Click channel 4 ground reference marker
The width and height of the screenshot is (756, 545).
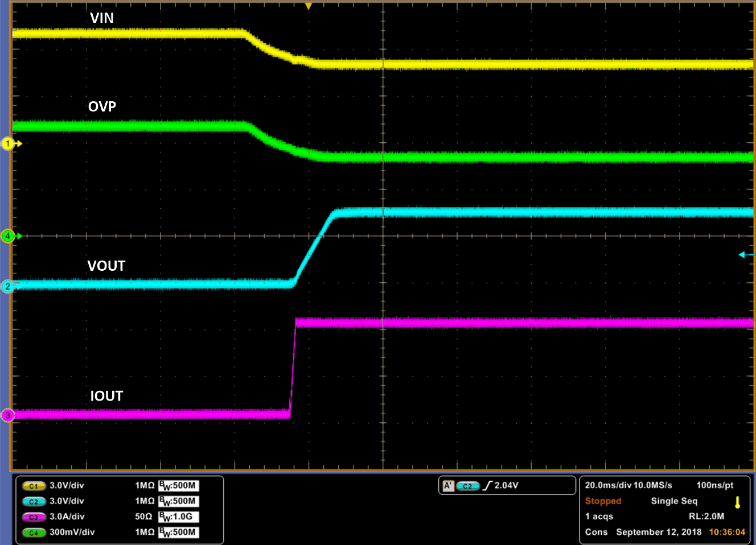coord(8,236)
